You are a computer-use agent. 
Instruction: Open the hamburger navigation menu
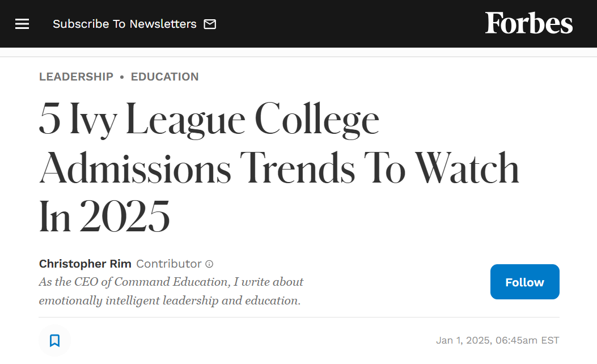point(22,24)
